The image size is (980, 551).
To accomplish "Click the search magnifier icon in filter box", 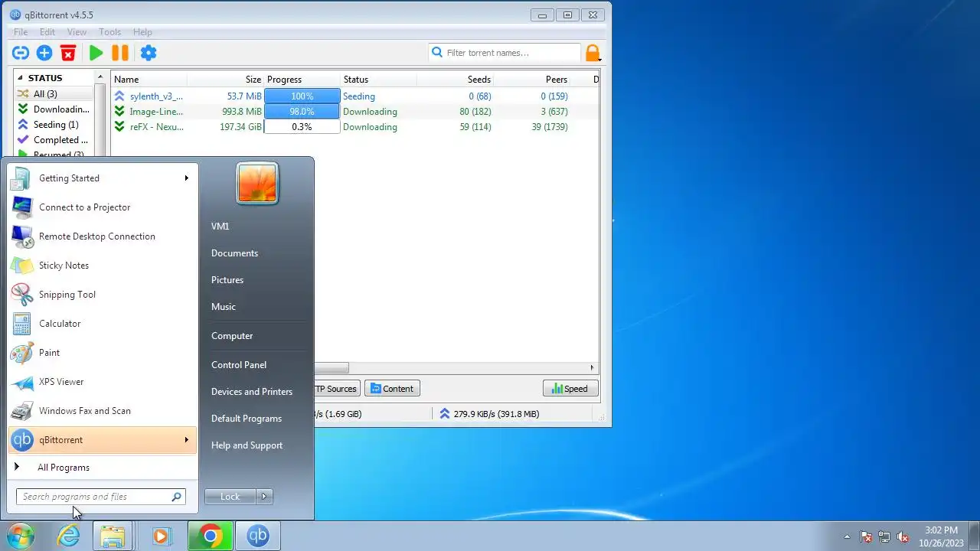I will point(437,53).
